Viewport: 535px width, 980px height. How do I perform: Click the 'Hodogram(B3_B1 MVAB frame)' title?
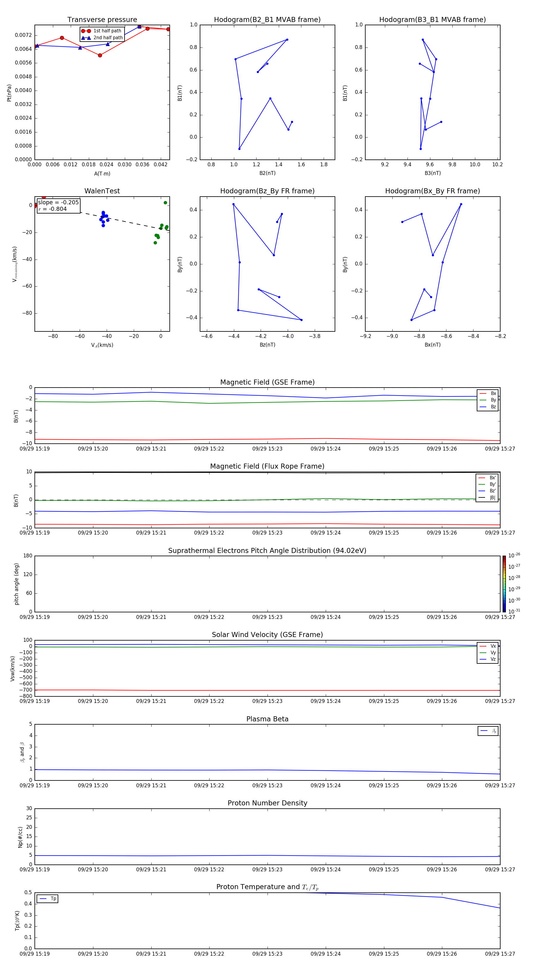432,20
